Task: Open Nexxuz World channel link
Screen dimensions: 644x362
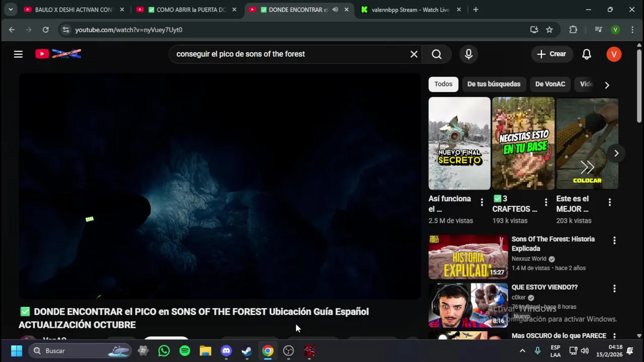Action: (529, 259)
